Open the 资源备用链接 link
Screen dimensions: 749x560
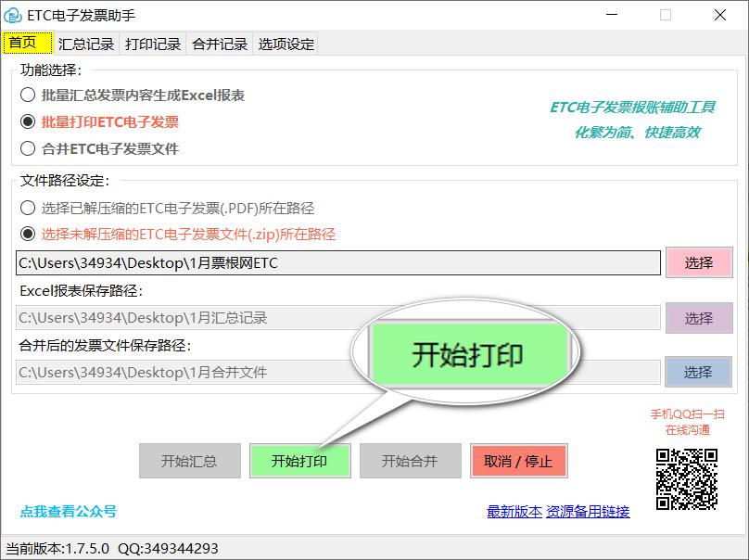[588, 512]
